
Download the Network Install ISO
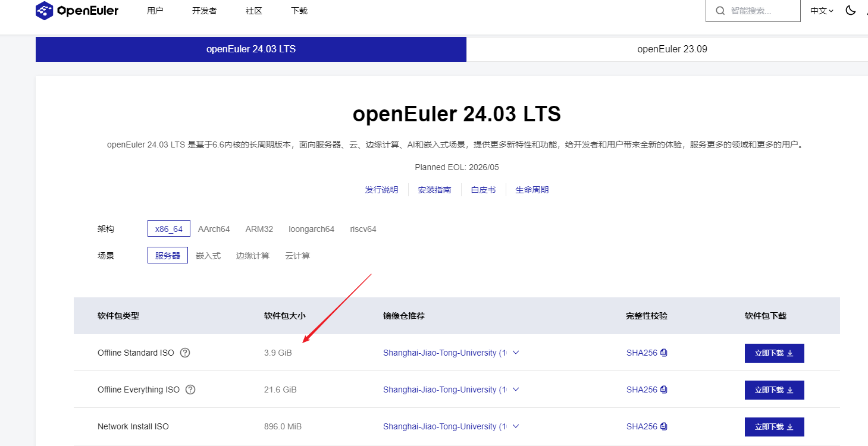(774, 426)
